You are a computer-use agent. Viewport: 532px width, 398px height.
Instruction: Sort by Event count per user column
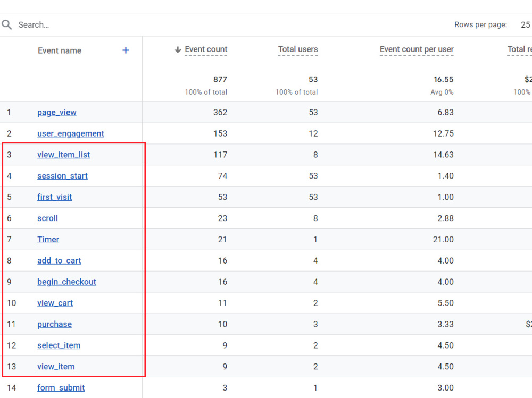[x=417, y=49]
